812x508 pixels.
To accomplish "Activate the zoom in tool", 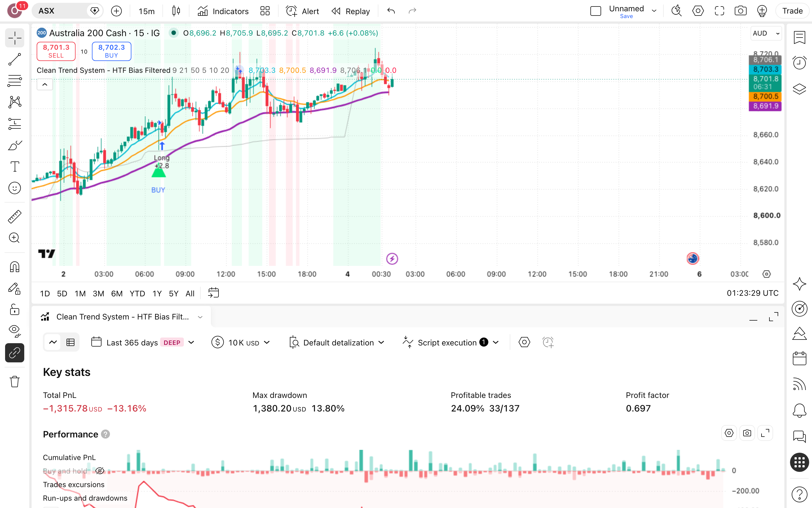I will click(x=14, y=238).
